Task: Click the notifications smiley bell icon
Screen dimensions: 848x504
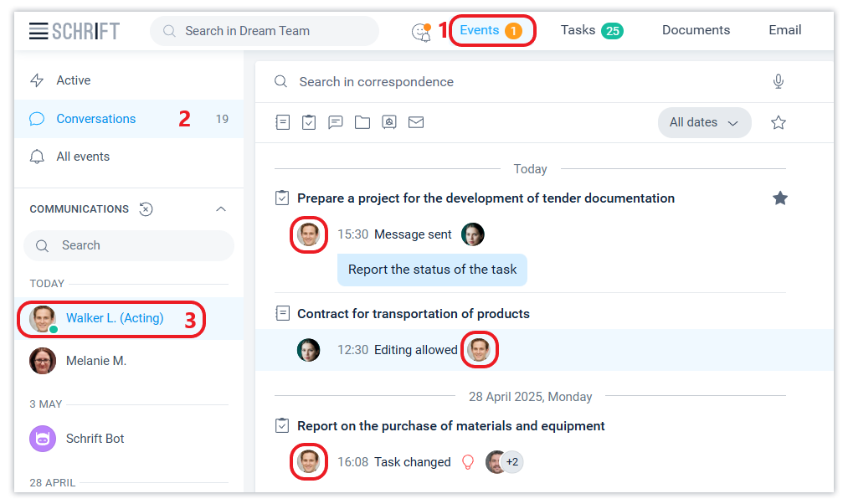Action: pos(421,32)
